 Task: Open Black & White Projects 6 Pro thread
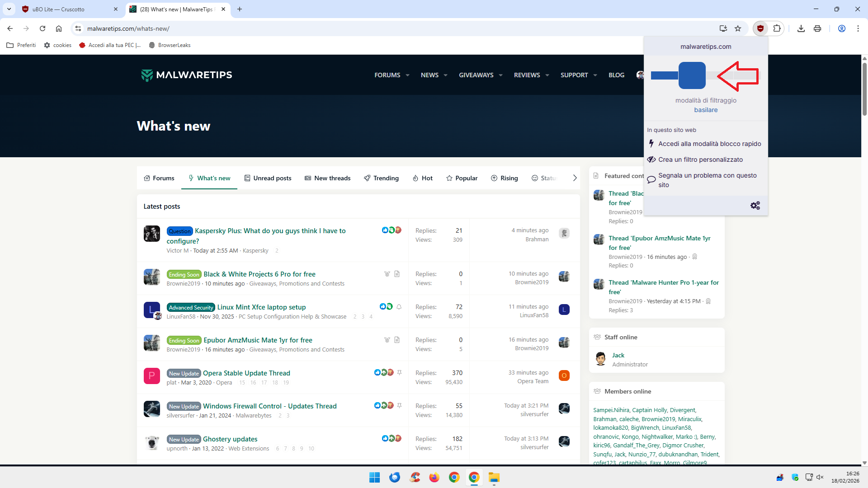[259, 274]
